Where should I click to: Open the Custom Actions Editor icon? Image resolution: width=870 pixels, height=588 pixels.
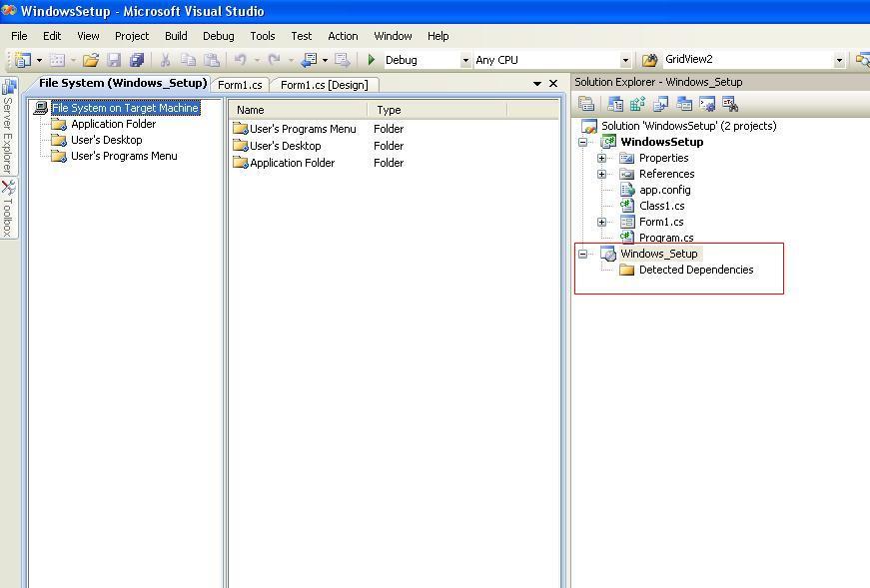707,104
